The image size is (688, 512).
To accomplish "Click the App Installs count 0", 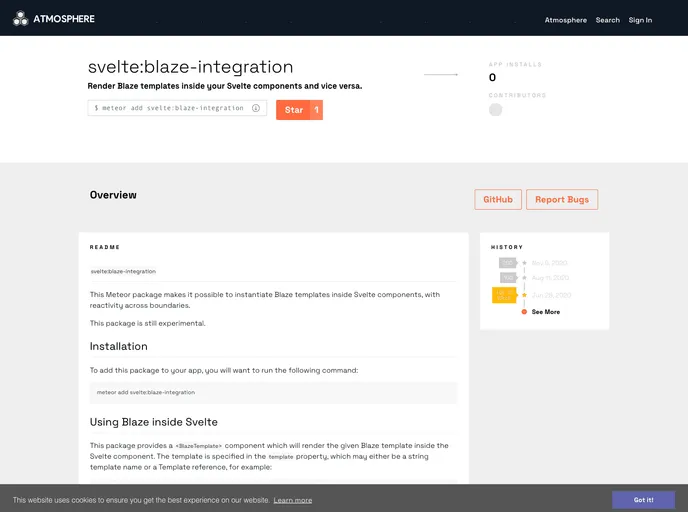I will pyautogui.click(x=492, y=77).
